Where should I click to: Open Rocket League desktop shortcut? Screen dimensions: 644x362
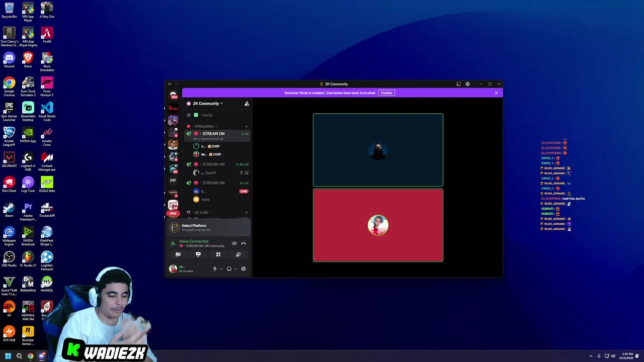(x=9, y=137)
